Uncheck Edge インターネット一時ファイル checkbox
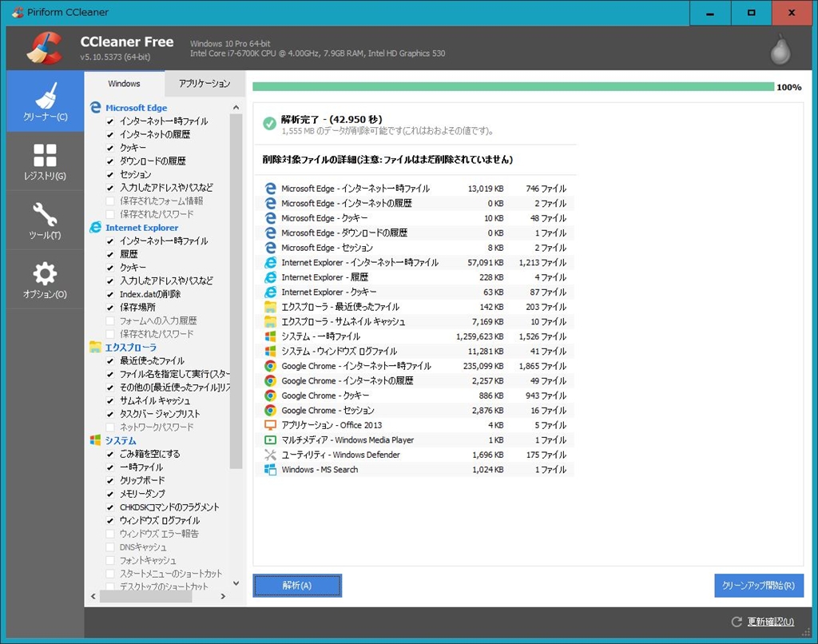818x644 pixels. [x=110, y=121]
